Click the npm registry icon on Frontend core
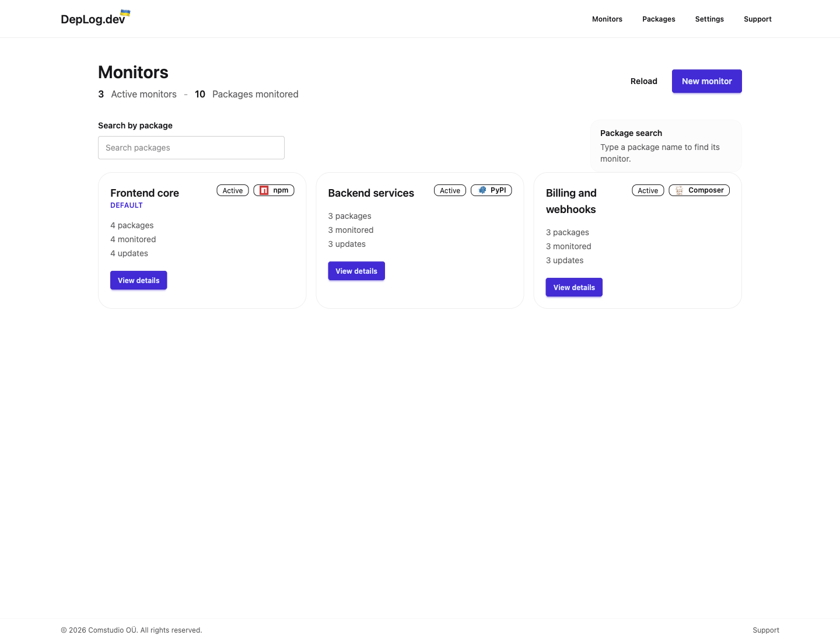Image resolution: width=840 pixels, height=642 pixels. (265, 190)
